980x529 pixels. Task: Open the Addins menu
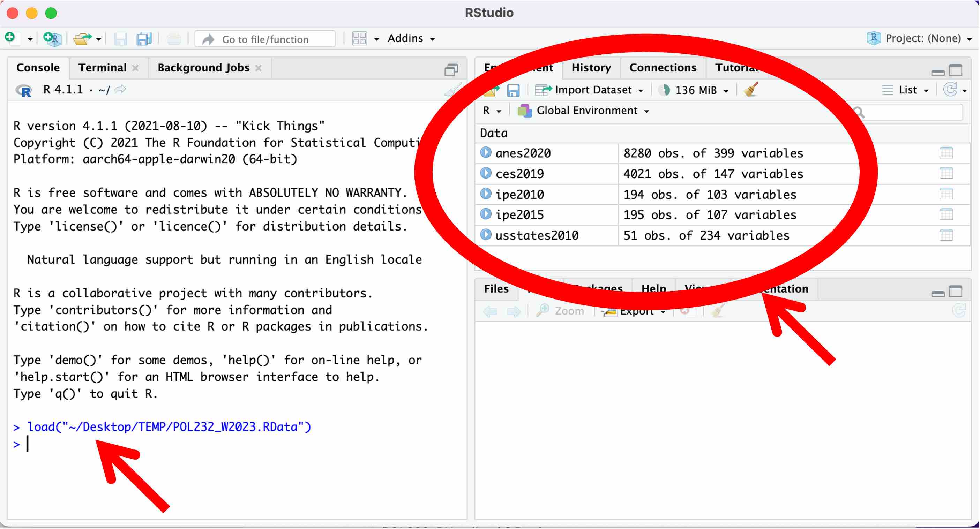[x=411, y=39]
